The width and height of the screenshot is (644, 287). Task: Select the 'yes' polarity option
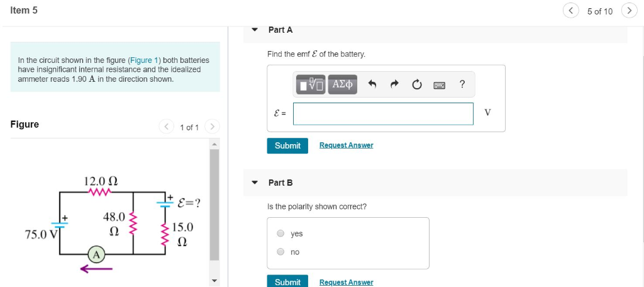click(280, 234)
